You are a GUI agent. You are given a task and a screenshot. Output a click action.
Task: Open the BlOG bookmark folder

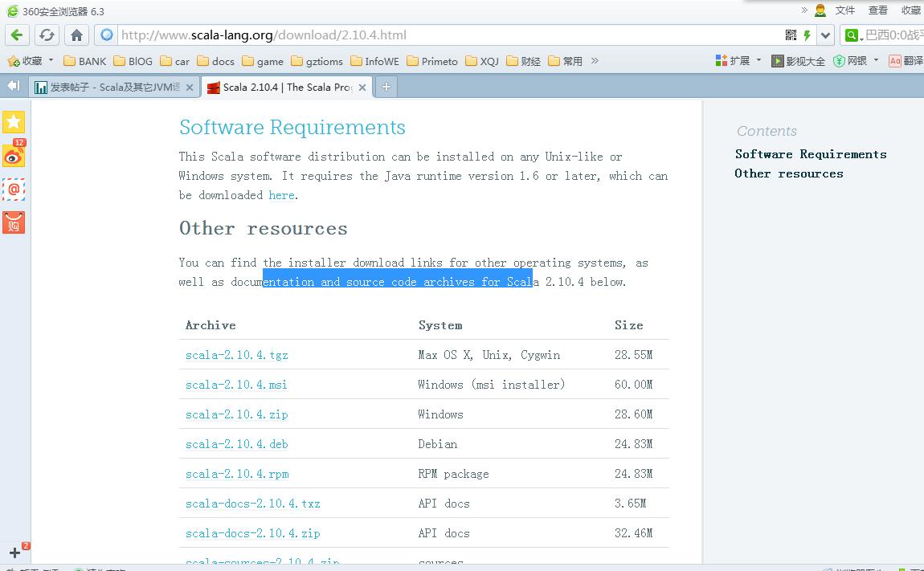133,61
